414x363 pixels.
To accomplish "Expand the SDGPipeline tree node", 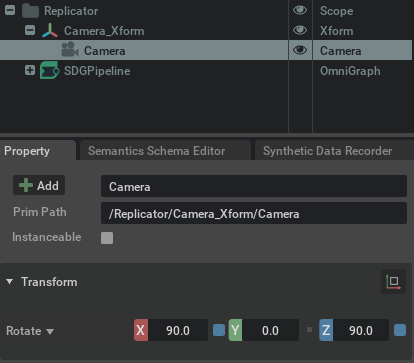I will 30,70.
